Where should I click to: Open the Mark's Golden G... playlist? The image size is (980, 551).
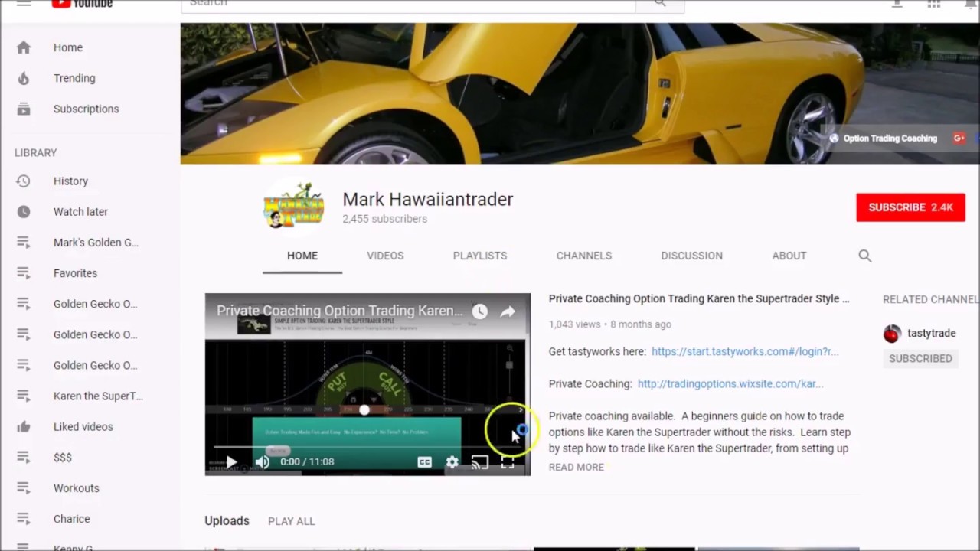pos(96,243)
